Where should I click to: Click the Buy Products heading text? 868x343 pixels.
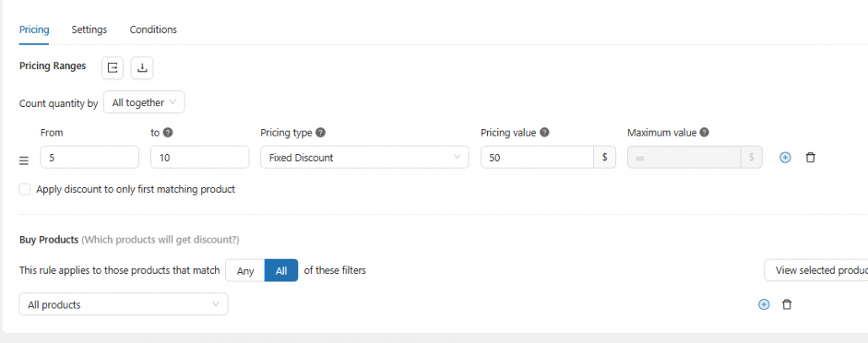49,239
